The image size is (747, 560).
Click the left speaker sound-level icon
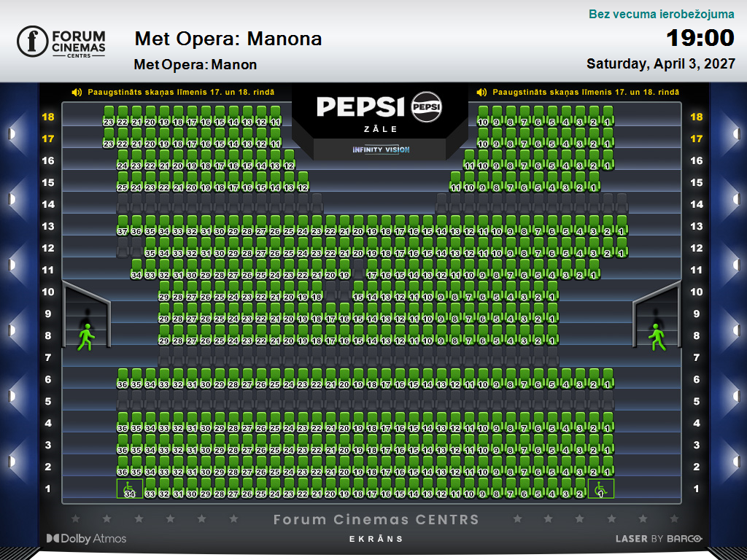77,93
